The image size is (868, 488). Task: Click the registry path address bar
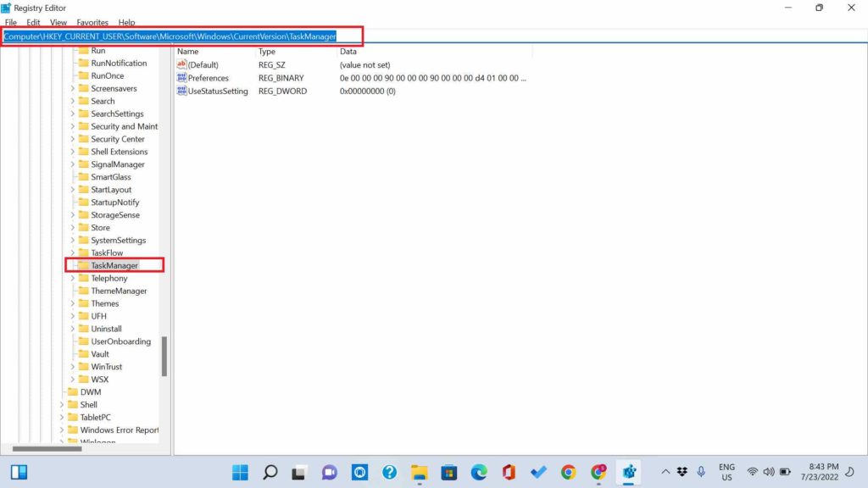(434, 36)
